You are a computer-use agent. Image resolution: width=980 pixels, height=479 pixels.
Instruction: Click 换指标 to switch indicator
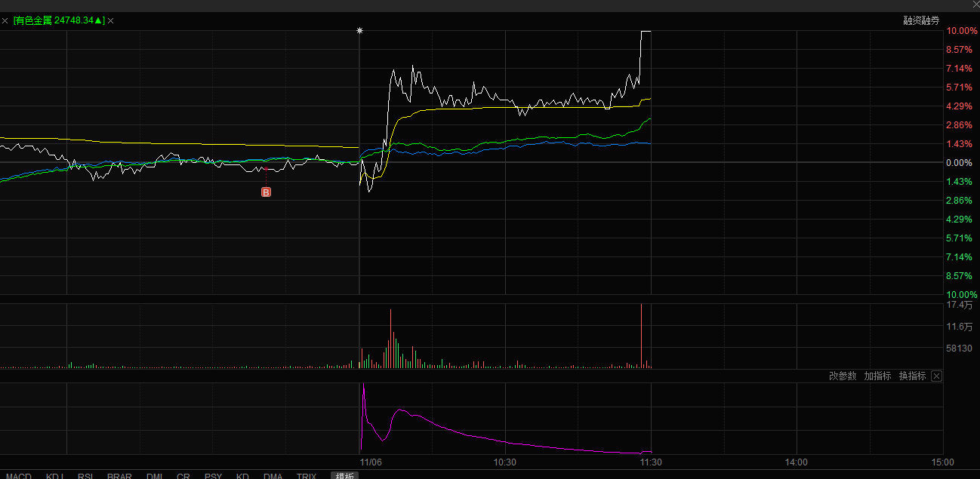(x=912, y=376)
